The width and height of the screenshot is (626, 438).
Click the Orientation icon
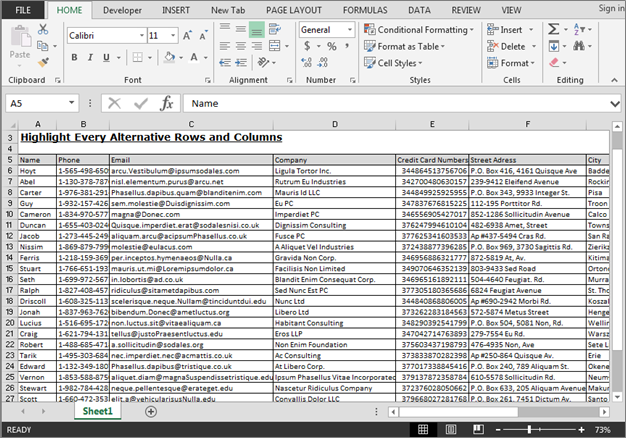click(263, 62)
